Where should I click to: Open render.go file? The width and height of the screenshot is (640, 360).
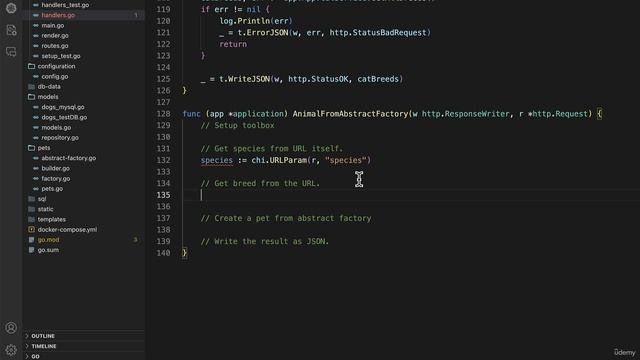[x=55, y=36]
